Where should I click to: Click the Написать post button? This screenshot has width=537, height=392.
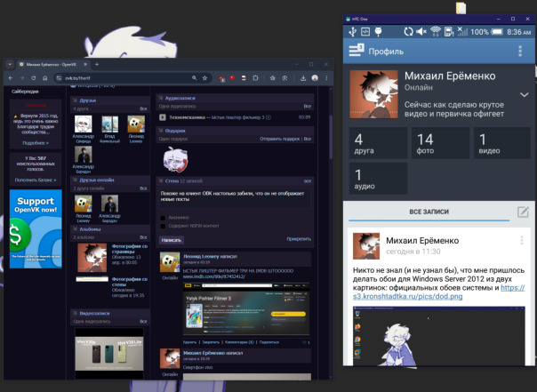point(172,239)
